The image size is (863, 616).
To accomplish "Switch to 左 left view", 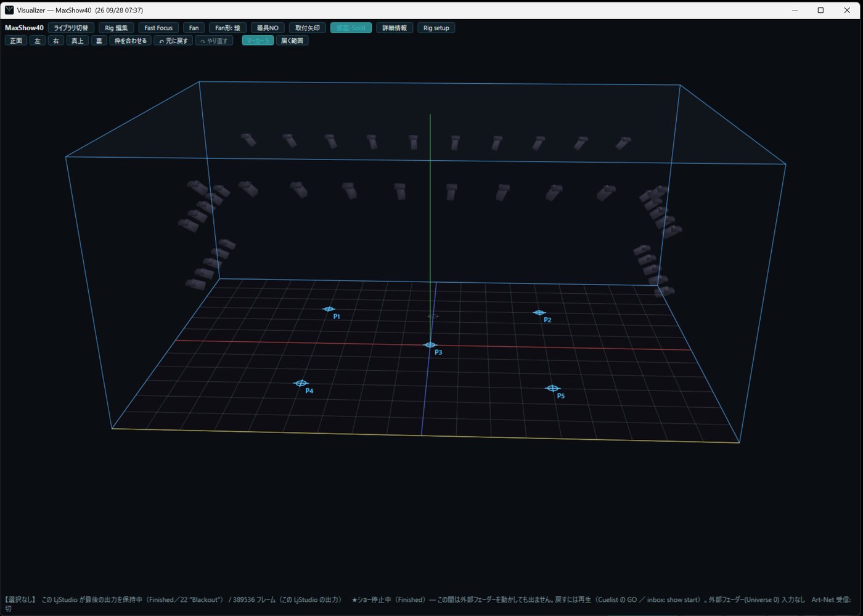I will (38, 41).
